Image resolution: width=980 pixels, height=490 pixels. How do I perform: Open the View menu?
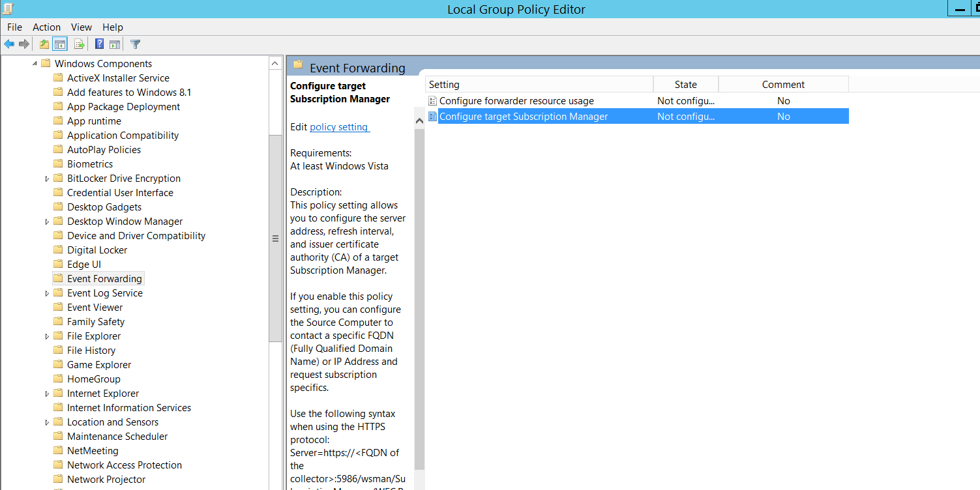point(81,27)
